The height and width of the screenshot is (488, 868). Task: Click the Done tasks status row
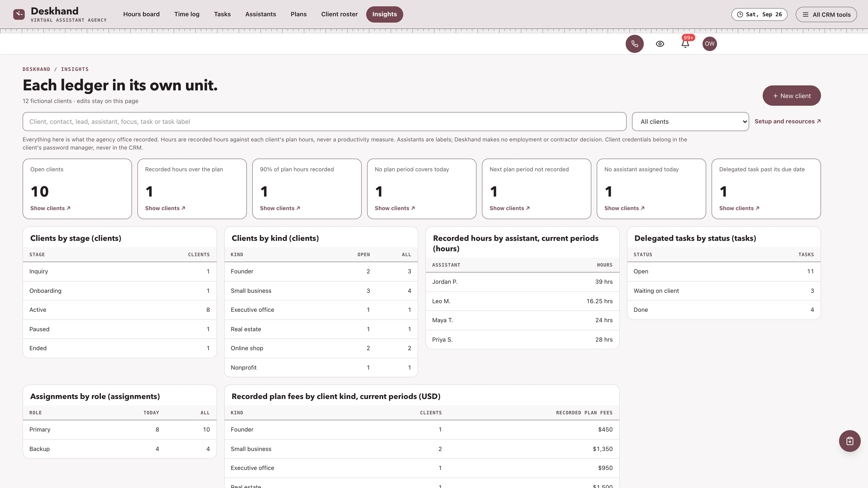(724, 310)
